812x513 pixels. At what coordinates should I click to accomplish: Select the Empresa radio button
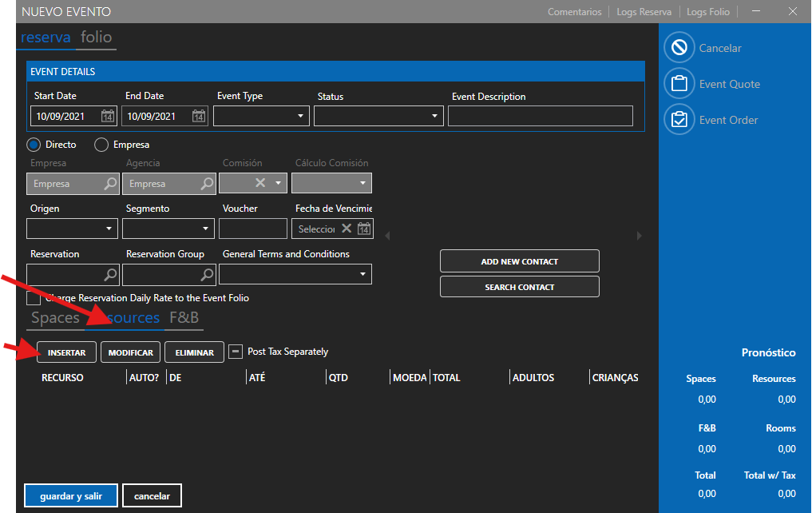[x=101, y=145]
